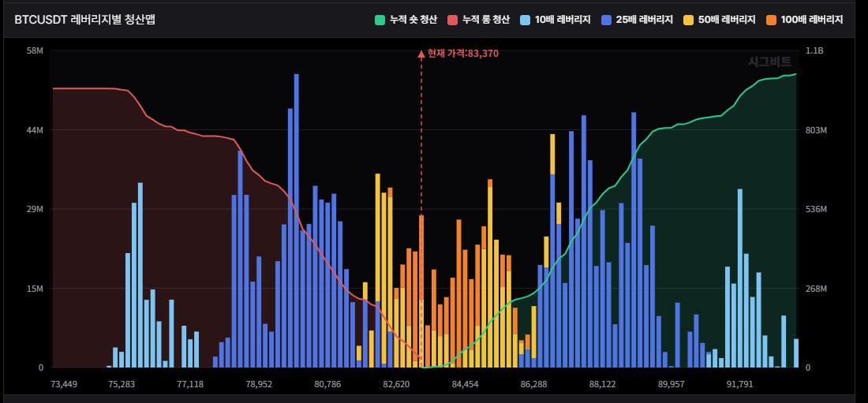Click the 82,620 price axis label
Screen dimensions: 868x403
pos(396,384)
